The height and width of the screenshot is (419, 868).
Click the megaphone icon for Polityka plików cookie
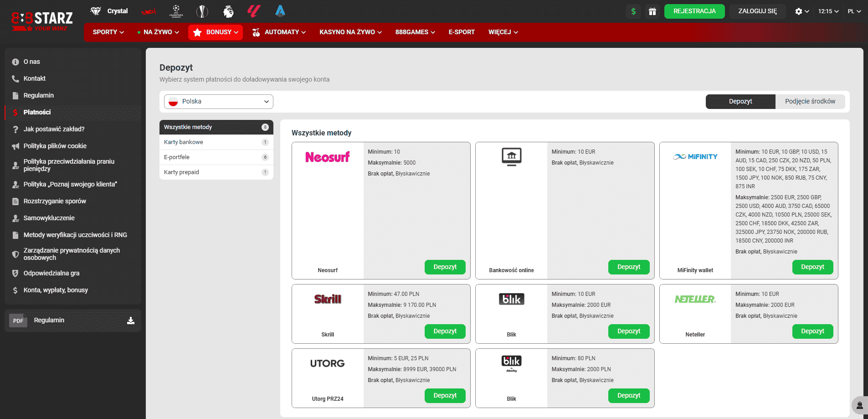[x=15, y=146]
